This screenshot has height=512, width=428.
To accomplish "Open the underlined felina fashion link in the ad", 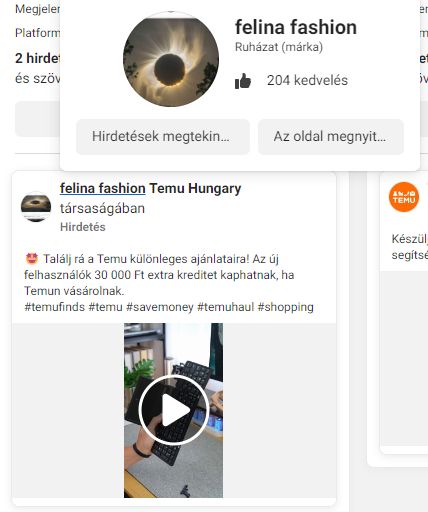I will pos(102,188).
